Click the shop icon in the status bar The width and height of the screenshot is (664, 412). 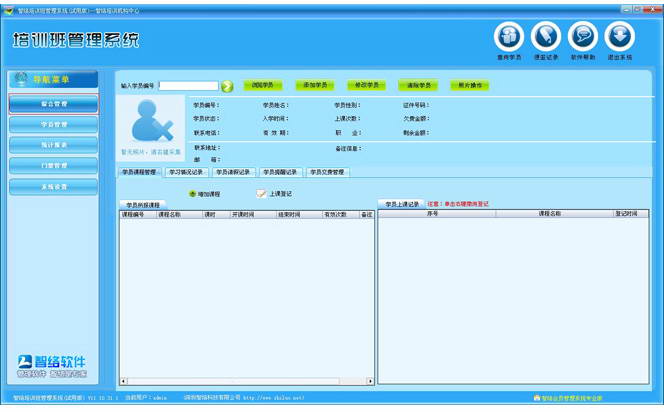(x=537, y=398)
